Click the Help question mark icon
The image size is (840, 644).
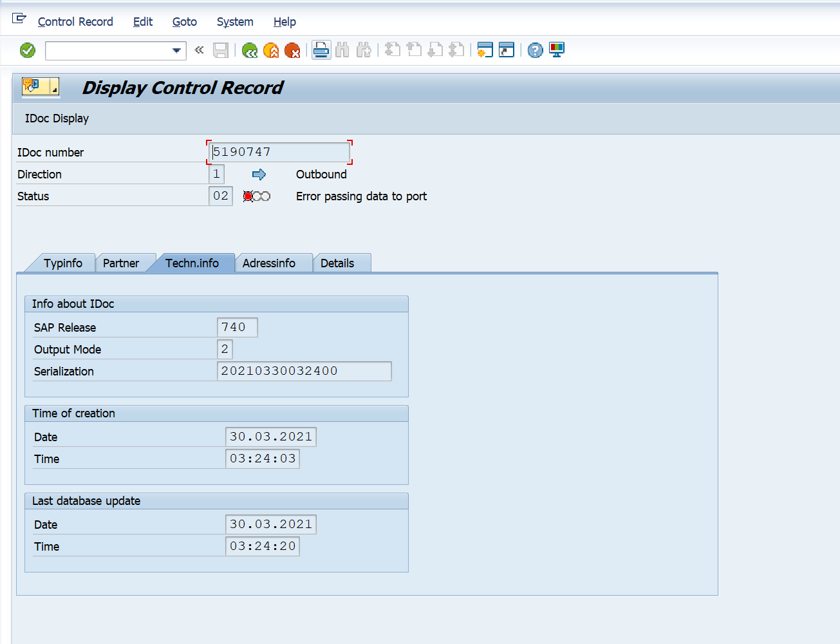pos(535,50)
